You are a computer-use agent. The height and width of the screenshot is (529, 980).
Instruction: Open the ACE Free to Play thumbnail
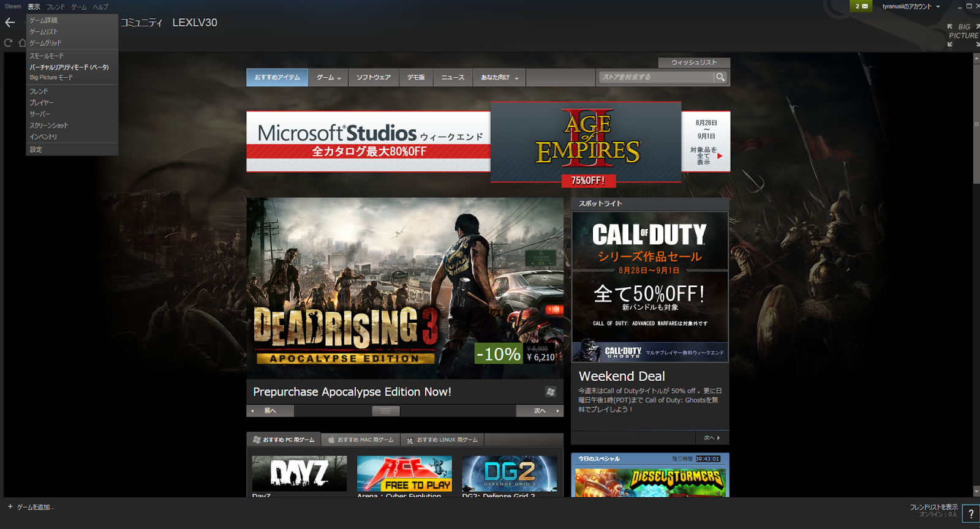(404, 473)
